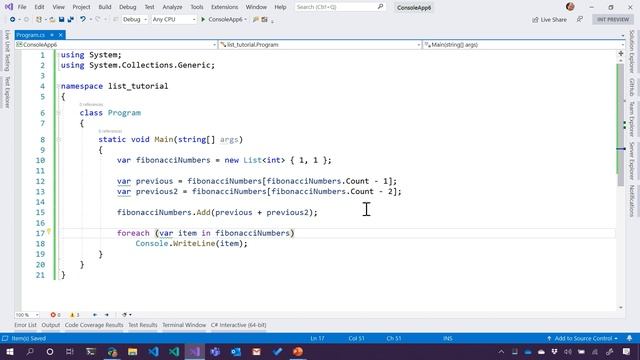Open the Window menu
This screenshot has width=640, height=360.
[256, 7]
